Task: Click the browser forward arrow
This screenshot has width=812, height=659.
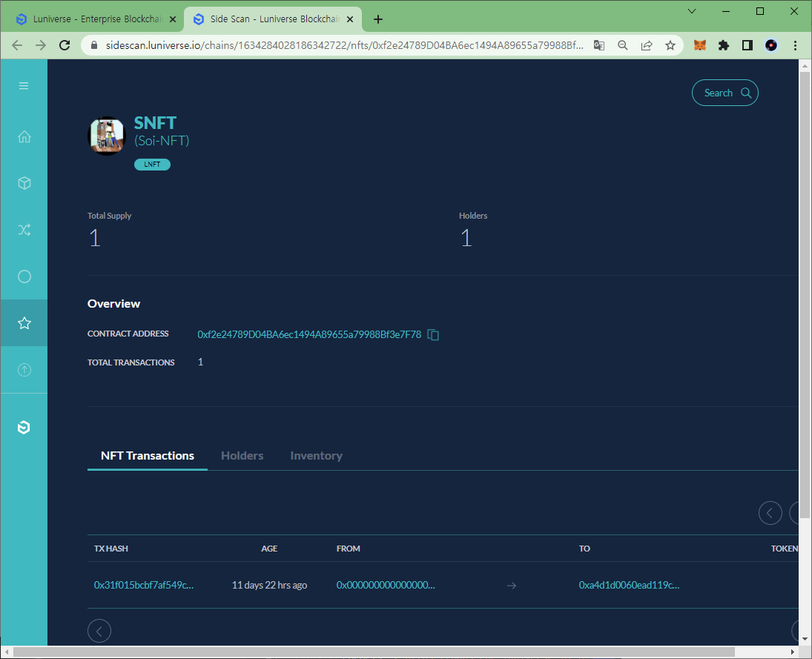Action: pyautogui.click(x=40, y=45)
